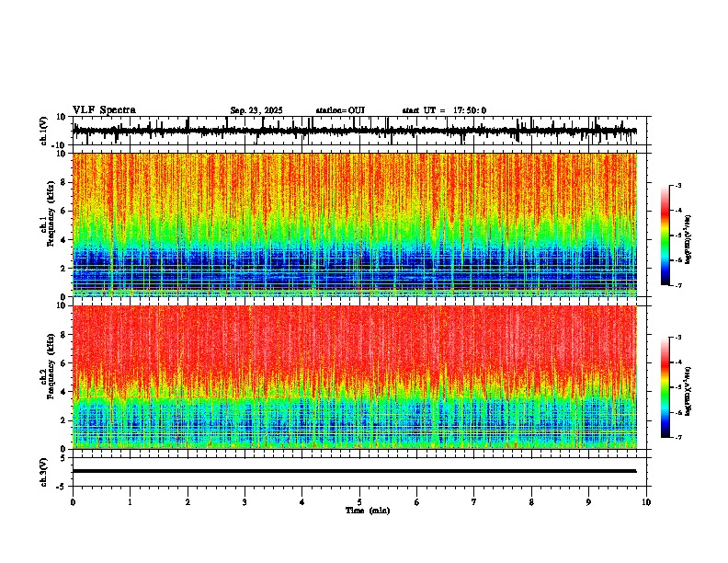728x563 pixels.
Task: Click the ch.1 voltage waveform trace
Action: 354,131
